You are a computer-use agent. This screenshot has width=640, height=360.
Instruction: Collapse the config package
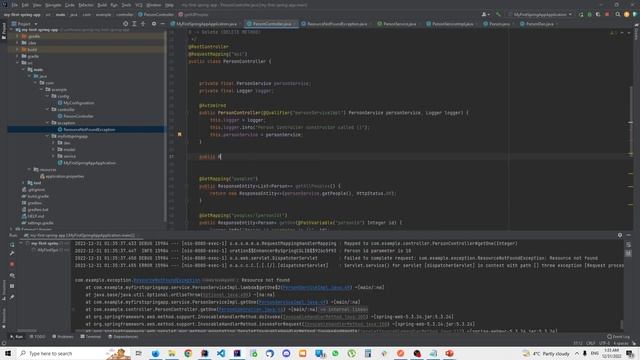(47, 96)
